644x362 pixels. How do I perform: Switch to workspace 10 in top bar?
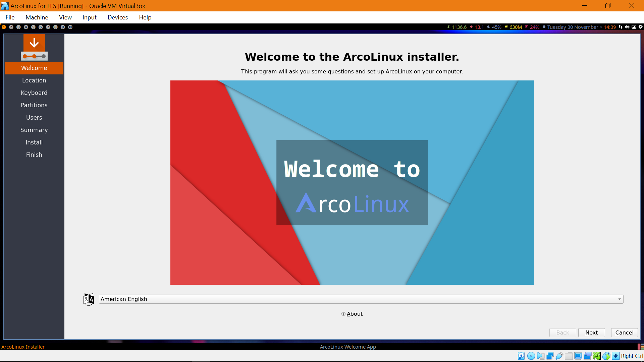pyautogui.click(x=70, y=27)
